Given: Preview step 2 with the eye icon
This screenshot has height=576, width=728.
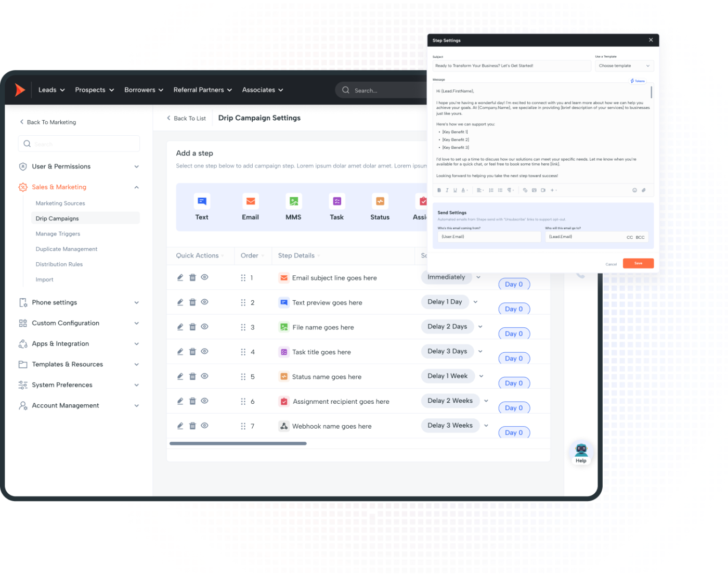Looking at the screenshot, I should (205, 302).
